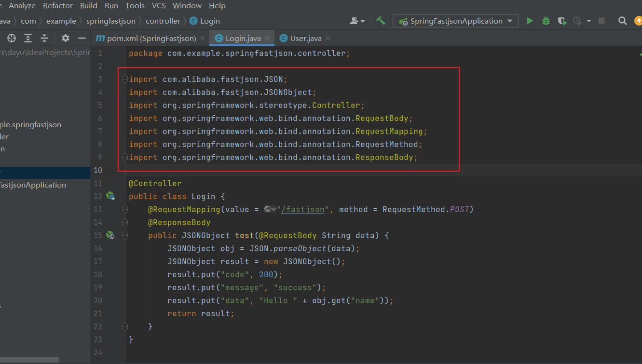Toggle fold marker at line 13
The height and width of the screenshot is (364, 642).
(x=125, y=209)
